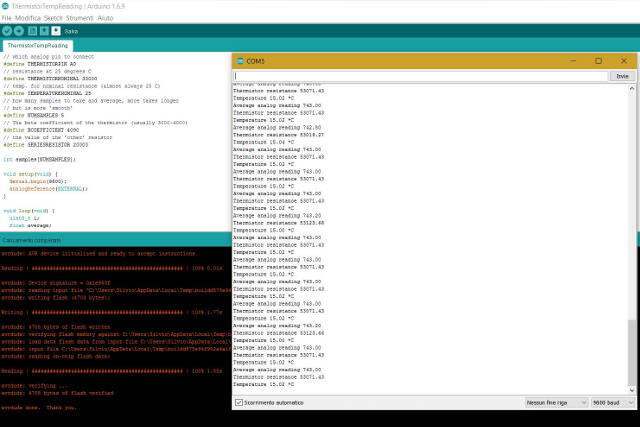Screen dimensions: 640x427
Task: Click the '// which analog pin to connect' comment
Action: pos(49,57)
